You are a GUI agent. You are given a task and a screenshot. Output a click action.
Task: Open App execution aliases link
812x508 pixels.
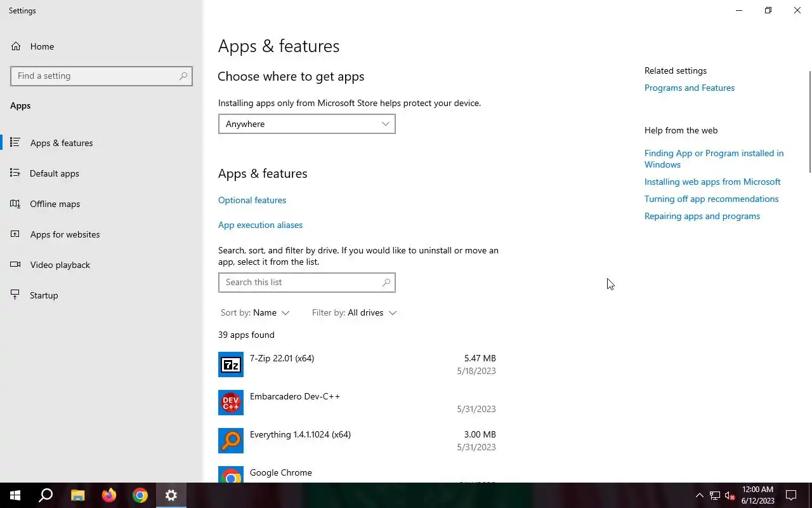pos(260,225)
